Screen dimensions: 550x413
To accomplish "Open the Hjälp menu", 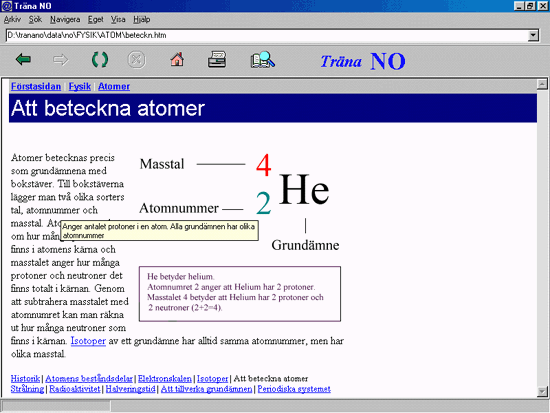I will [142, 20].
